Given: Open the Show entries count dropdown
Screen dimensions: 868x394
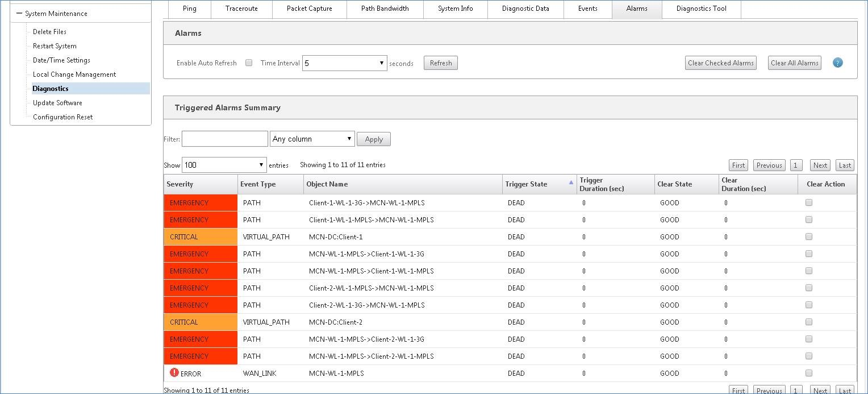Looking at the screenshot, I should pos(224,165).
